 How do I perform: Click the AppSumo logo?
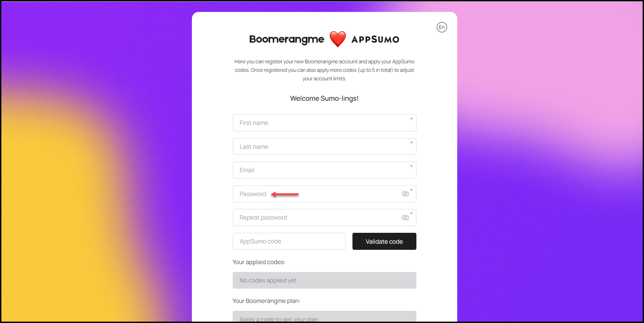375,39
